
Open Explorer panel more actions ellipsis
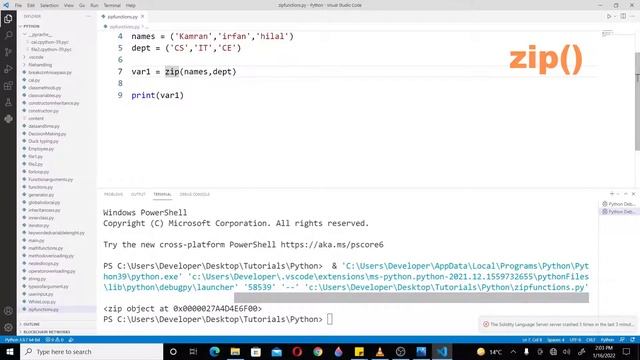[x=88, y=16]
